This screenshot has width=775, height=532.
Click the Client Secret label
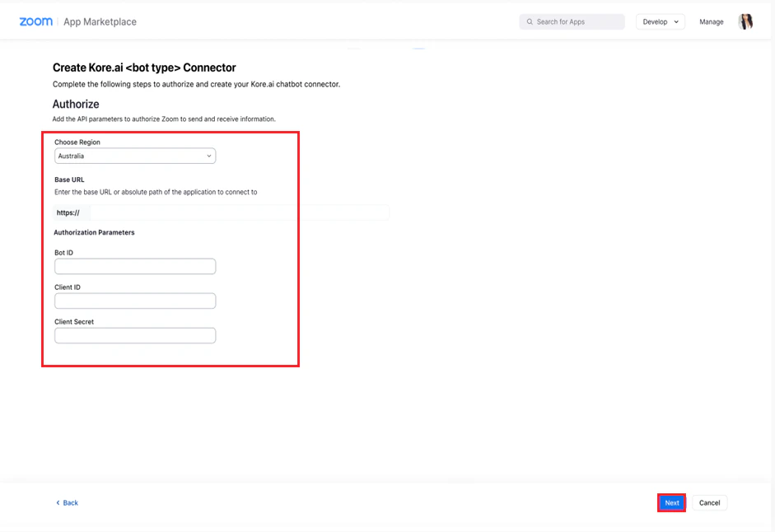point(74,322)
